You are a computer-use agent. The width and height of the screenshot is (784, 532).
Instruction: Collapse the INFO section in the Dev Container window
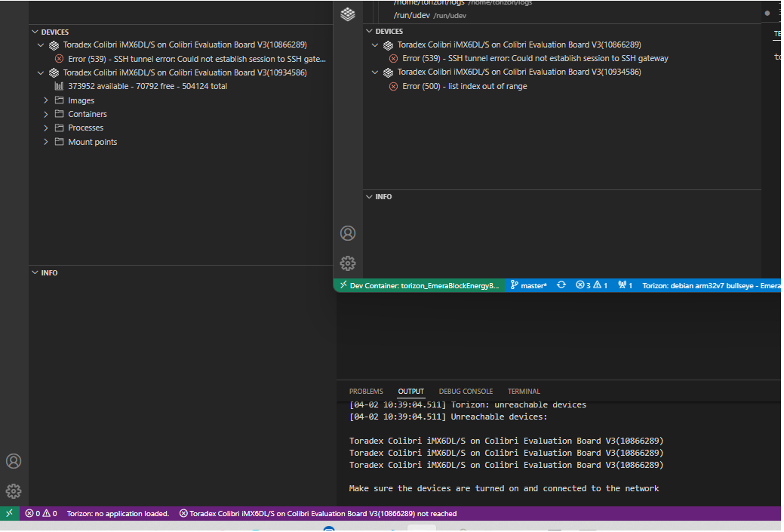click(369, 197)
